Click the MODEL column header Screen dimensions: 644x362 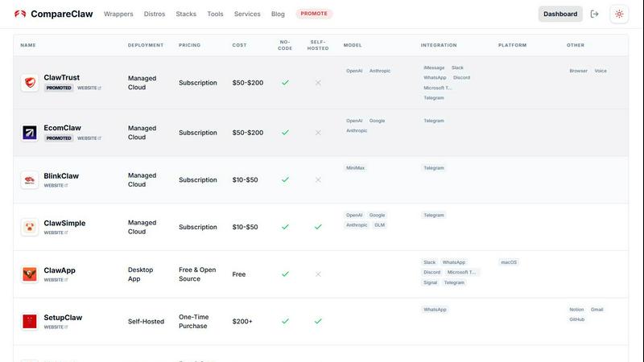[353, 45]
